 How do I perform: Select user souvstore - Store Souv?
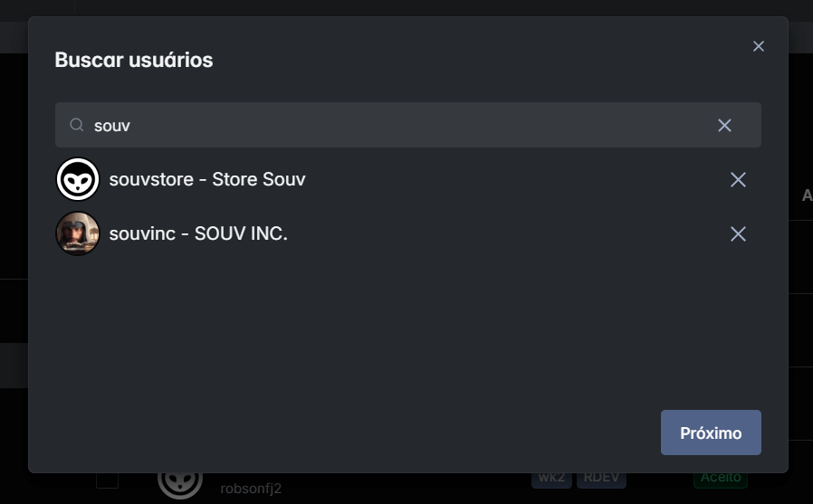pos(206,180)
